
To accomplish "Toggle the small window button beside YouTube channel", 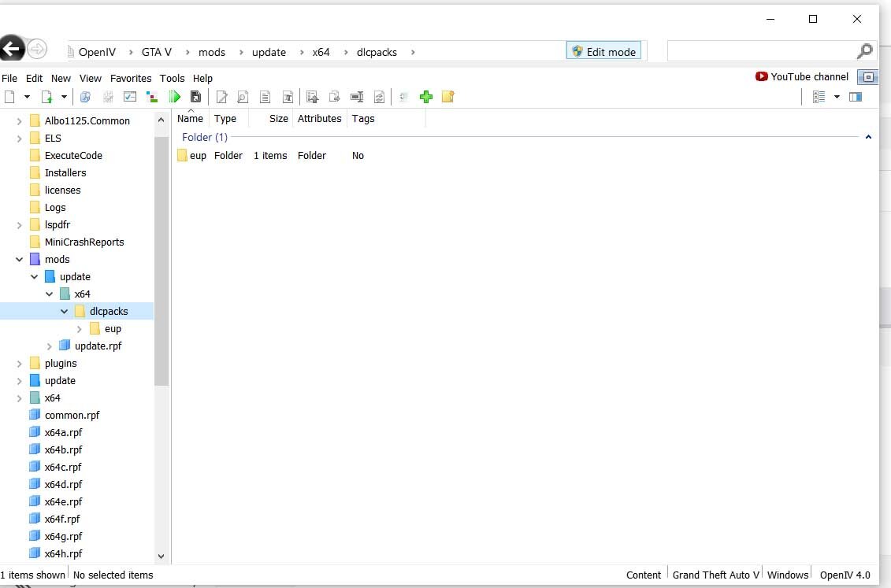I will [867, 77].
